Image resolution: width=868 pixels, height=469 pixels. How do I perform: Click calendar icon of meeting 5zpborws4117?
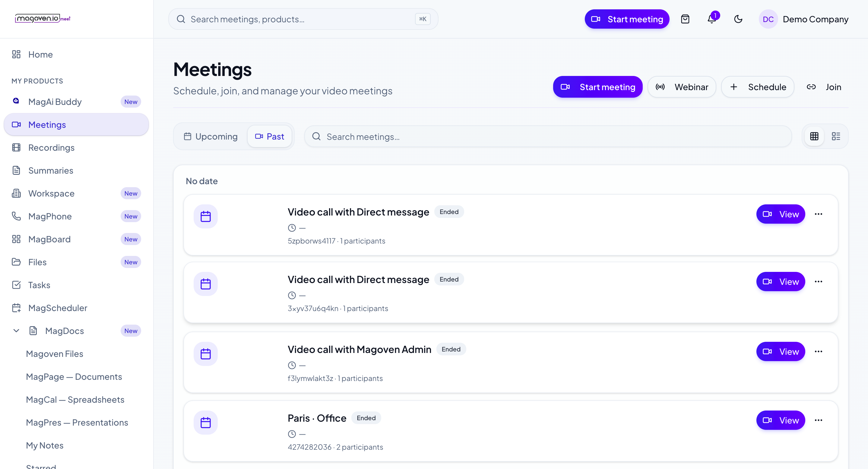click(x=206, y=216)
